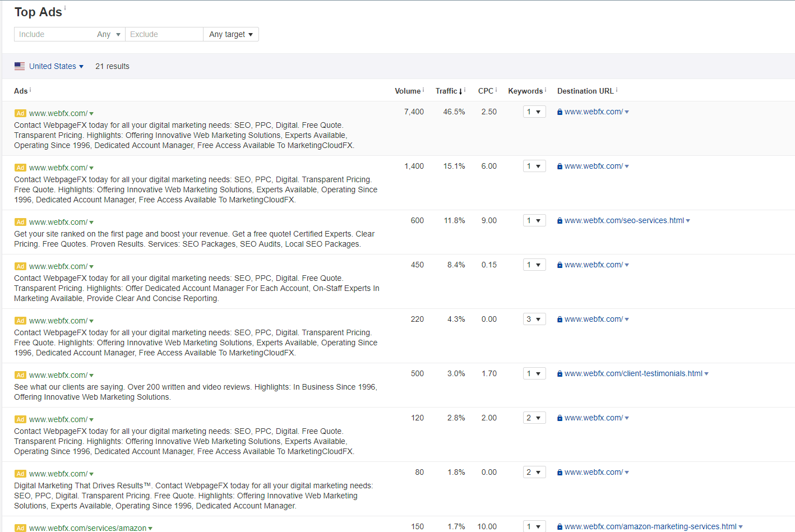
Task: Click the lock icon beside seo-services.html URL
Action: point(560,220)
